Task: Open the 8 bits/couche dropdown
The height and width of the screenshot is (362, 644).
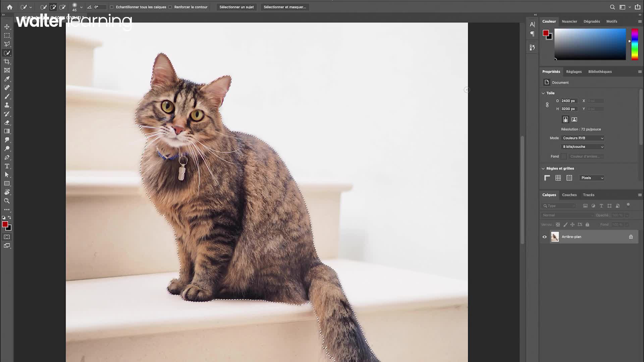Action: click(583, 147)
